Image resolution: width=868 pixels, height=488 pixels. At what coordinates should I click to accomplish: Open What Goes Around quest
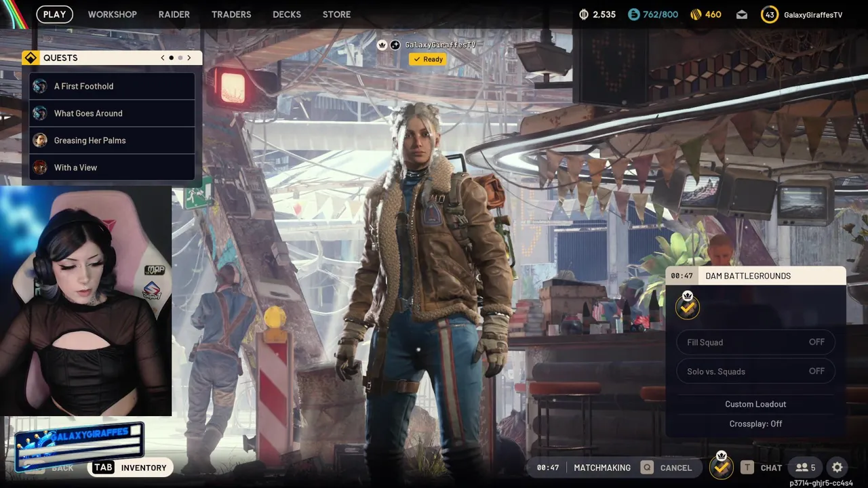pos(112,113)
